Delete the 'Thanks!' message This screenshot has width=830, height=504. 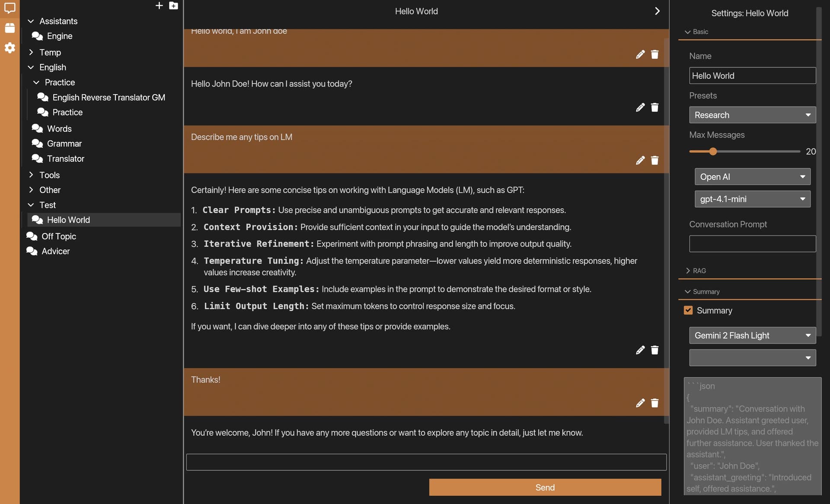click(654, 403)
